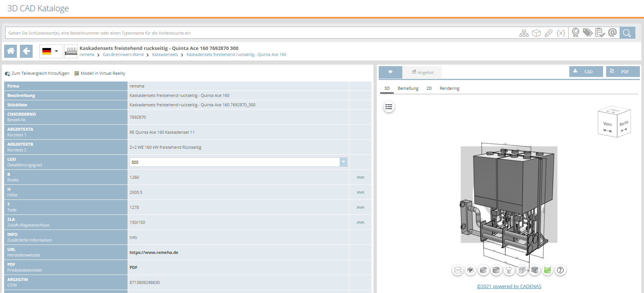Go to the home page icon
644x293 pixels.
(x=11, y=51)
